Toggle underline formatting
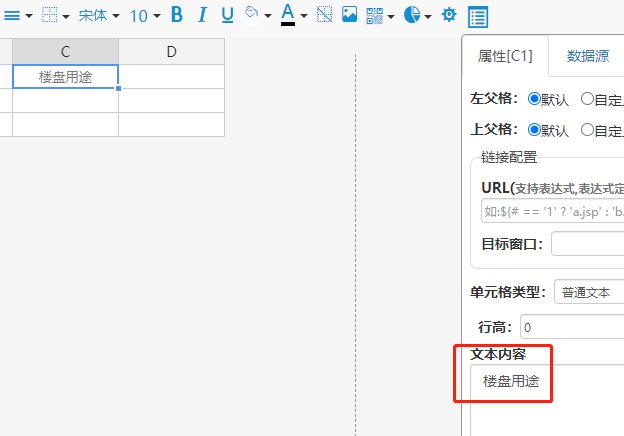The image size is (624, 436). click(227, 15)
